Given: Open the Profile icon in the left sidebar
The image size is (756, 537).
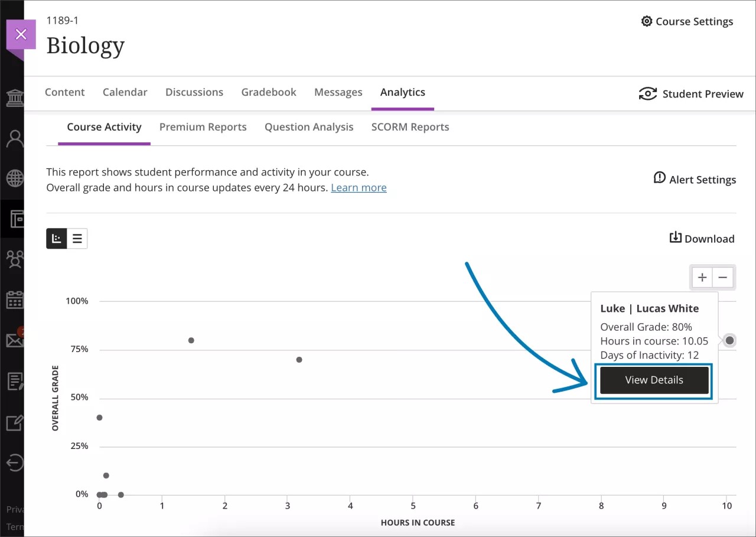Looking at the screenshot, I should click(14, 138).
